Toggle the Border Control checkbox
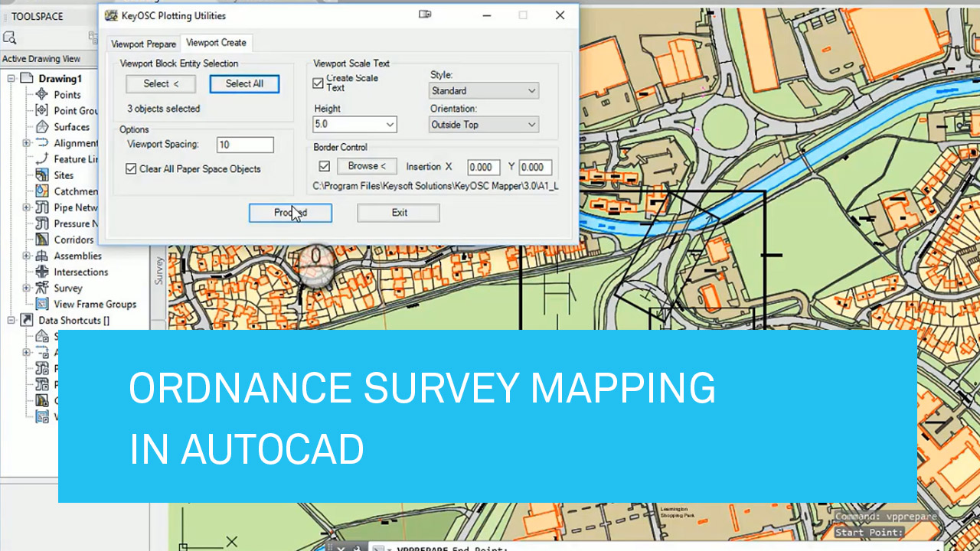980x551 pixels. coord(325,166)
